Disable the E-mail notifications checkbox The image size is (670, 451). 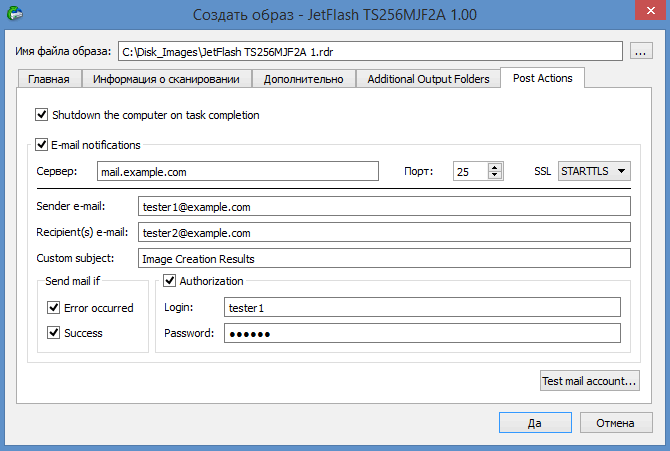[x=41, y=144]
